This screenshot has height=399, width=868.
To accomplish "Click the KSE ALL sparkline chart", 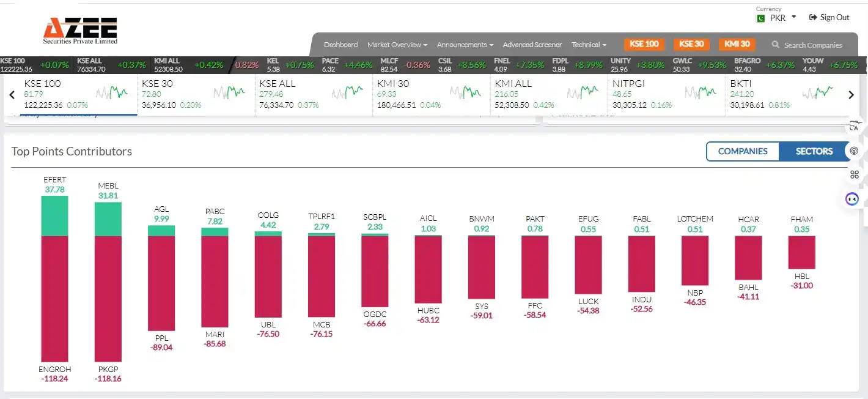I will click(x=347, y=92).
